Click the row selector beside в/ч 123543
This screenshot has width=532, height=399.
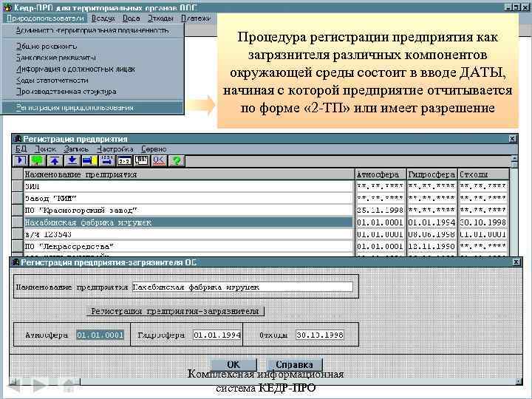[17, 234]
